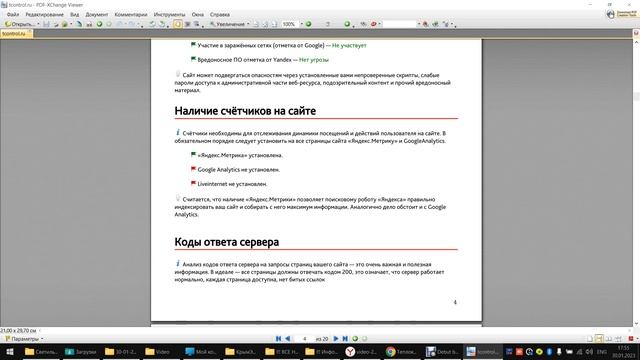Click the ENG language indicator in tray
640x360 pixels.
click(602, 351)
